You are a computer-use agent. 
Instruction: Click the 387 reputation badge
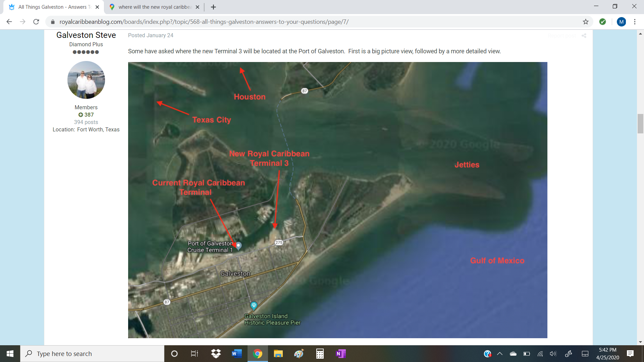[86, 115]
